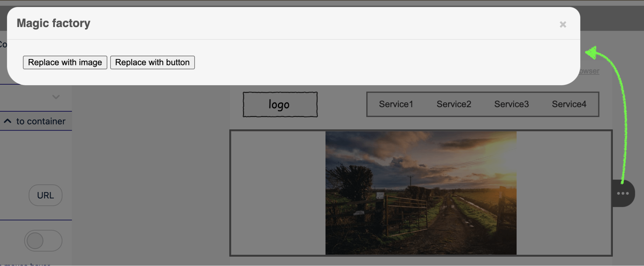
Task: Click the Replace with image button
Action: 65,62
